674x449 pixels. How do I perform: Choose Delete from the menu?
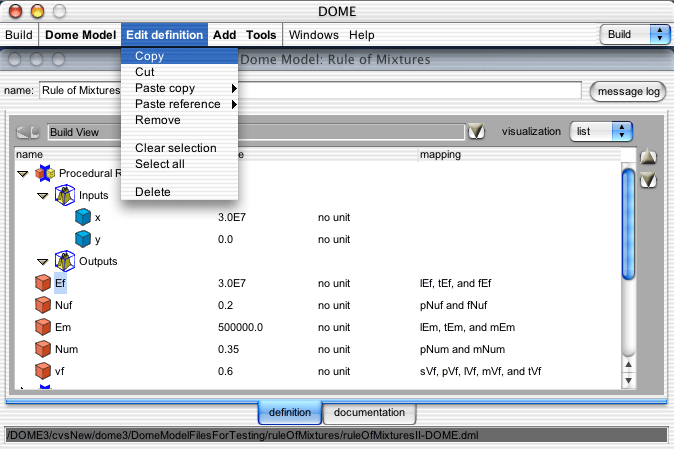point(179,192)
